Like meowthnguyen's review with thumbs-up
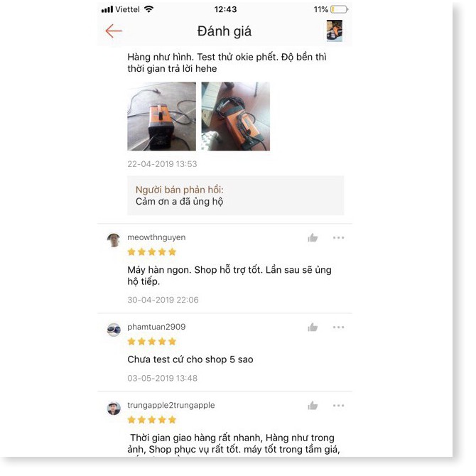The height and width of the screenshot is (476, 476). pyautogui.click(x=313, y=238)
